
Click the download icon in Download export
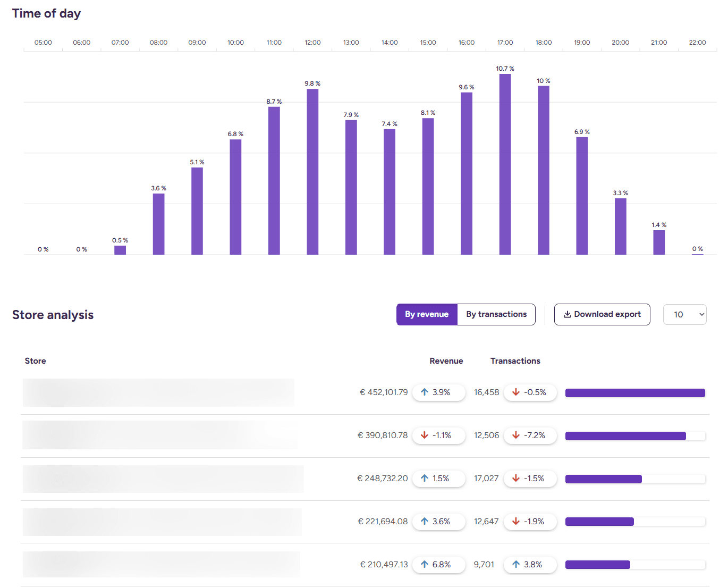pyautogui.click(x=567, y=314)
